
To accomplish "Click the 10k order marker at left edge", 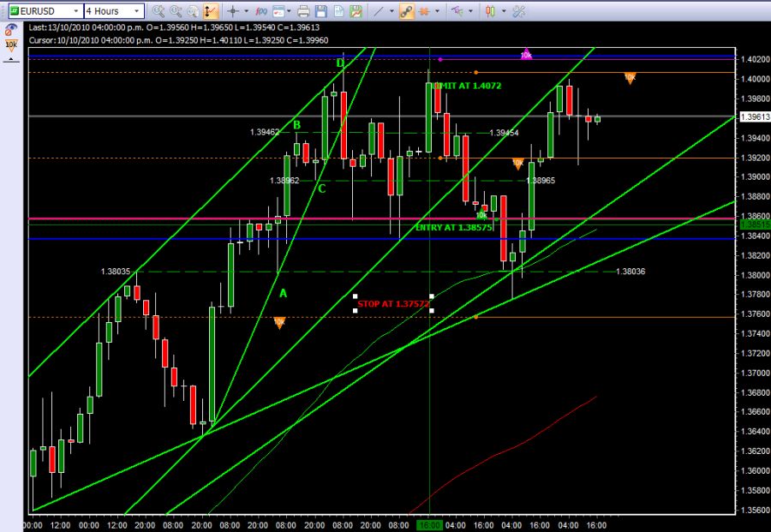I will pos(11,45).
